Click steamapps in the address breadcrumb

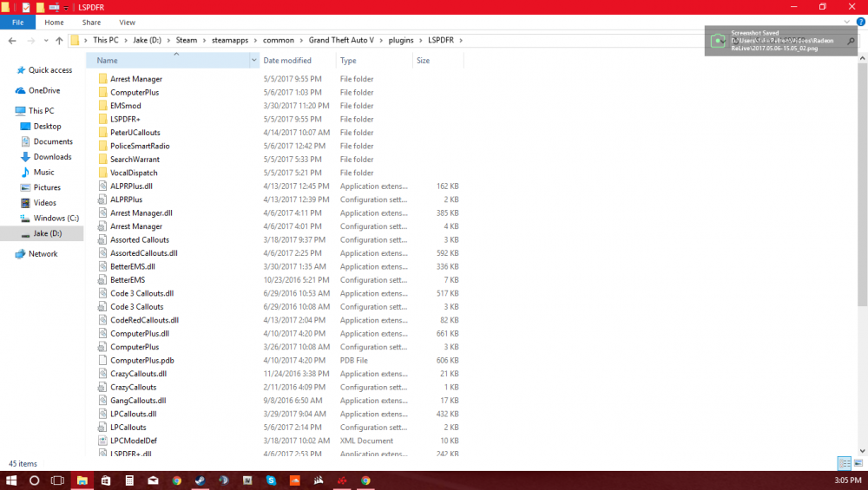pyautogui.click(x=230, y=40)
